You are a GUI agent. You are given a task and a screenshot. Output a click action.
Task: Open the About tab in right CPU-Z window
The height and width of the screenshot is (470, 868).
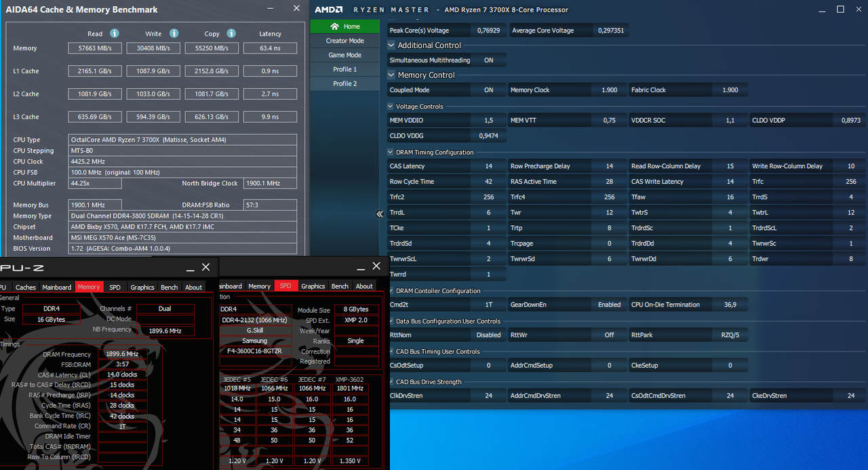(x=365, y=286)
